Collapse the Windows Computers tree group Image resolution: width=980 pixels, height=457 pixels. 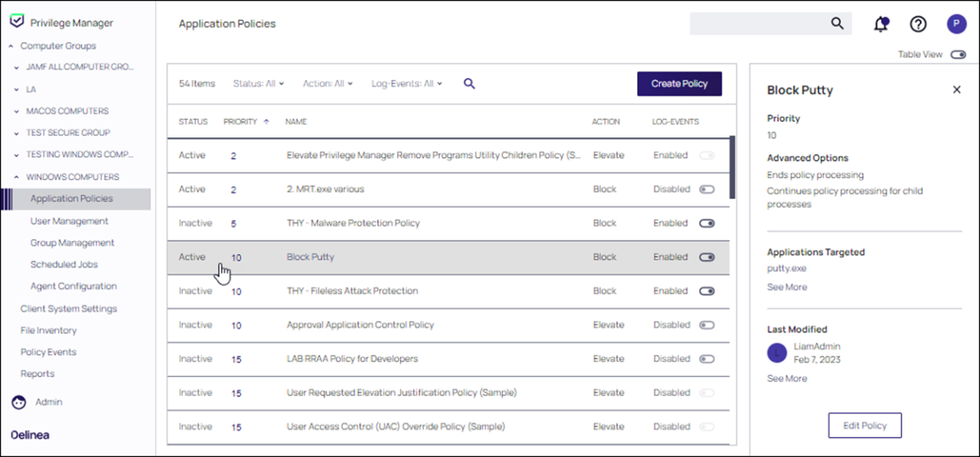(x=17, y=177)
